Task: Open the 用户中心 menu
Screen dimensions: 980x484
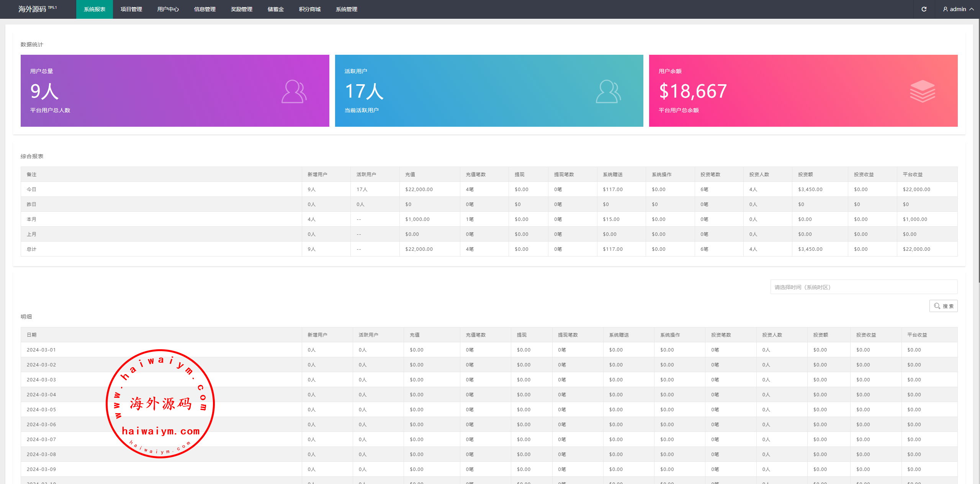Action: [168, 9]
